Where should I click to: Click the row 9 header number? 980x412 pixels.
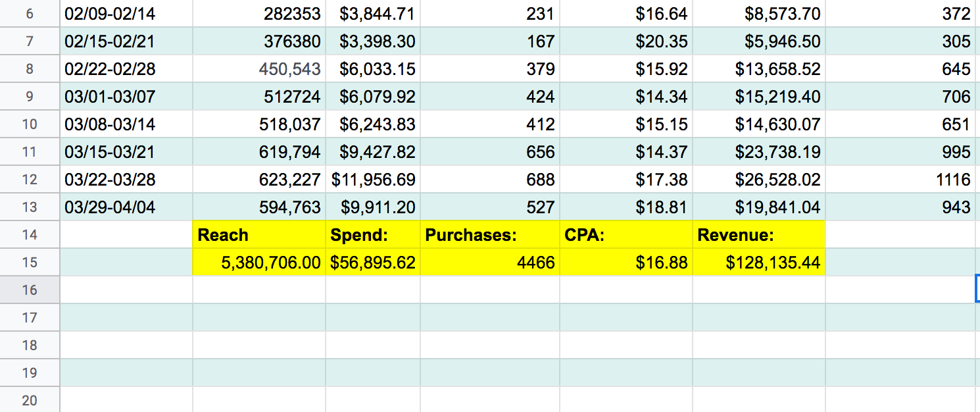coord(30,97)
